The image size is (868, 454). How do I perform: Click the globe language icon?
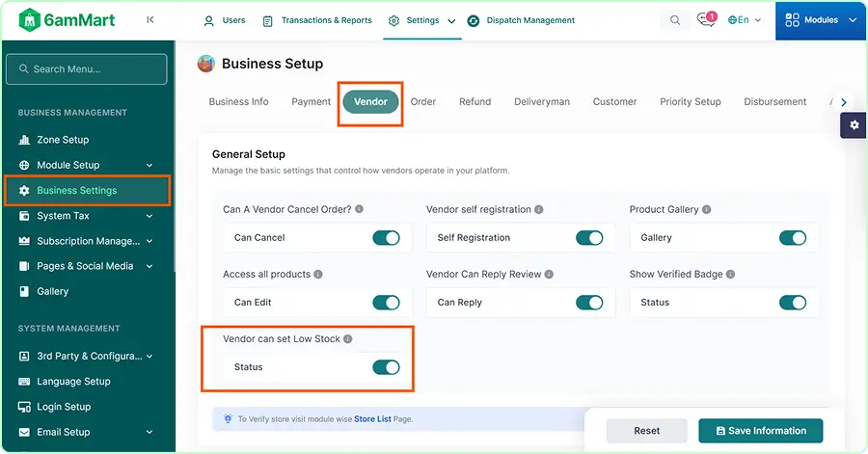tap(732, 20)
